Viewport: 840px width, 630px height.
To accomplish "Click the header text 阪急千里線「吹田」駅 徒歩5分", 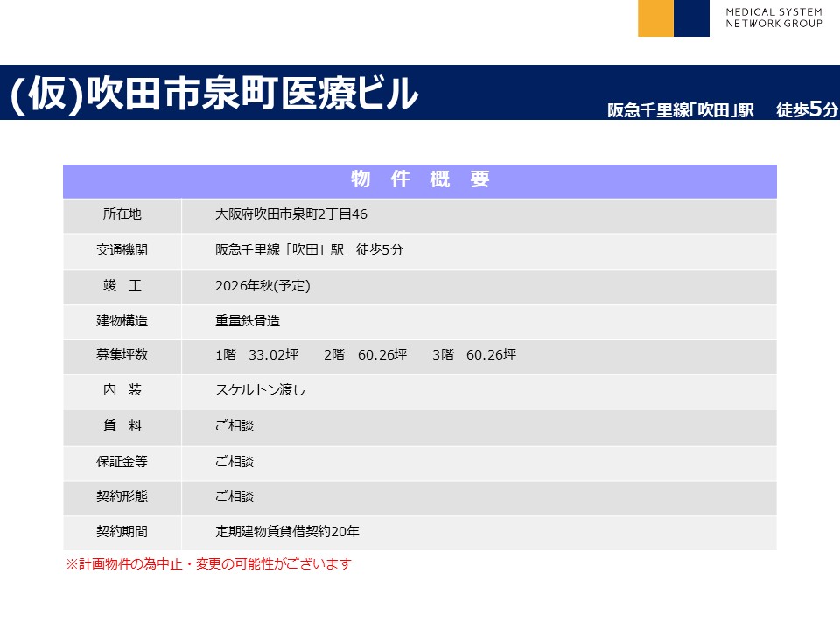I will pyautogui.click(x=722, y=109).
